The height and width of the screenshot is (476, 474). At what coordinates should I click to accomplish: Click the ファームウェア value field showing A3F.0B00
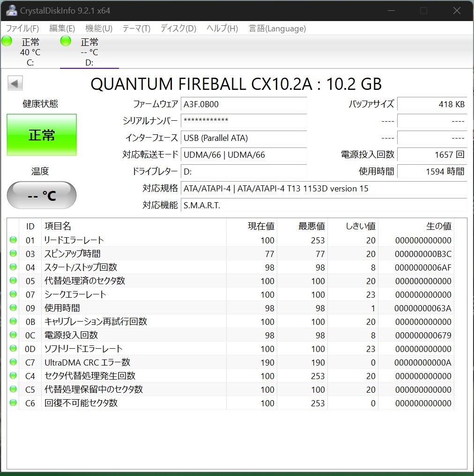pyautogui.click(x=244, y=104)
